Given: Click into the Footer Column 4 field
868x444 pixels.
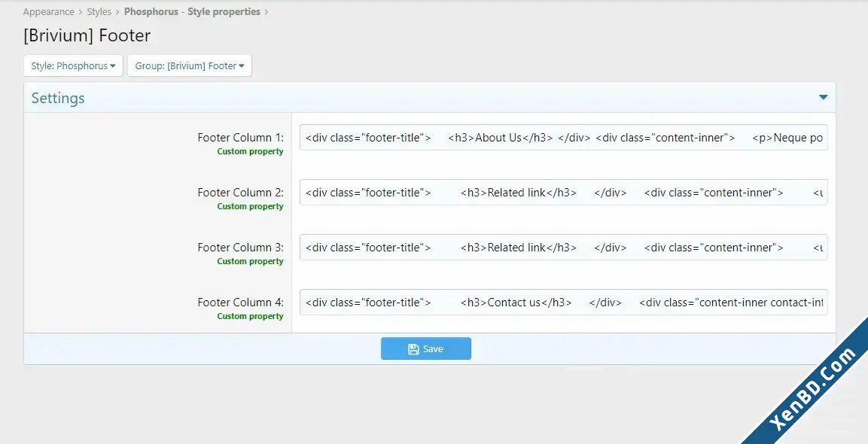Looking at the screenshot, I should [564, 302].
